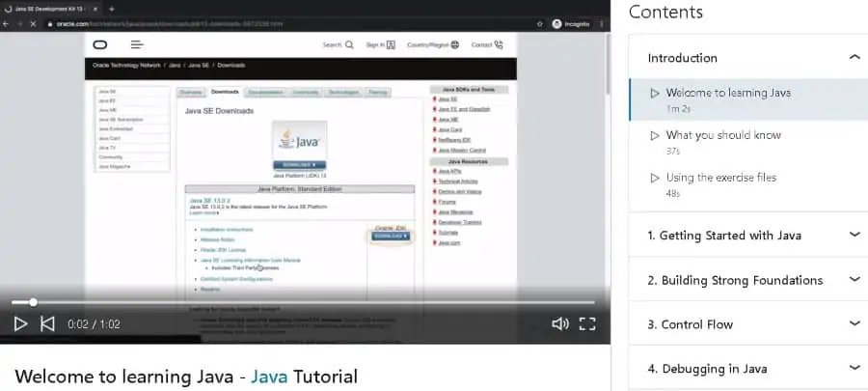
Task: Switch to the Community tab
Action: coord(305,92)
